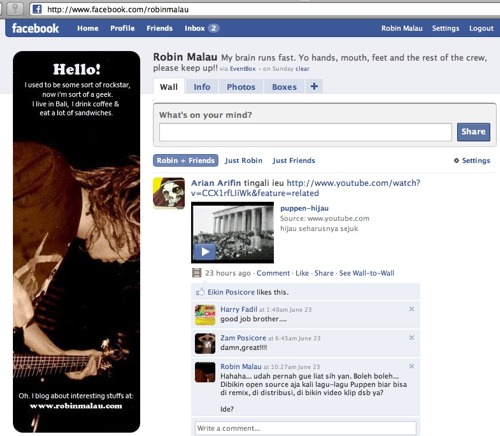Click EventBox link in status
The width and height of the screenshot is (500, 436).
(x=242, y=69)
